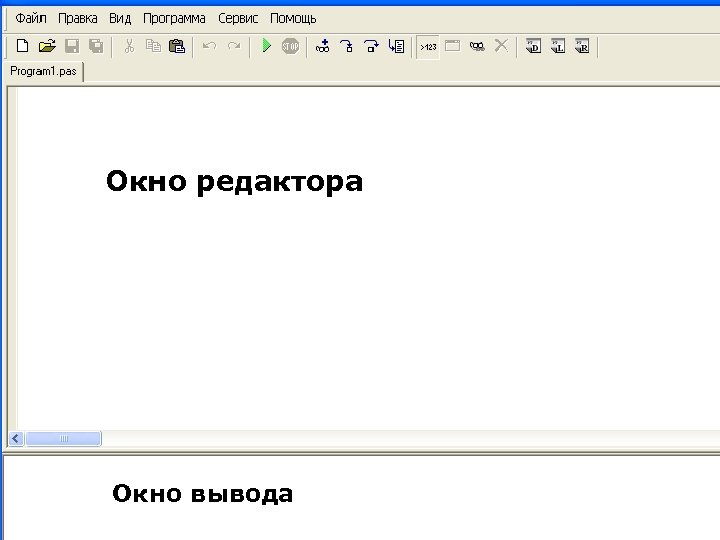
Task: Click the Undo arrow icon
Action: (x=209, y=46)
